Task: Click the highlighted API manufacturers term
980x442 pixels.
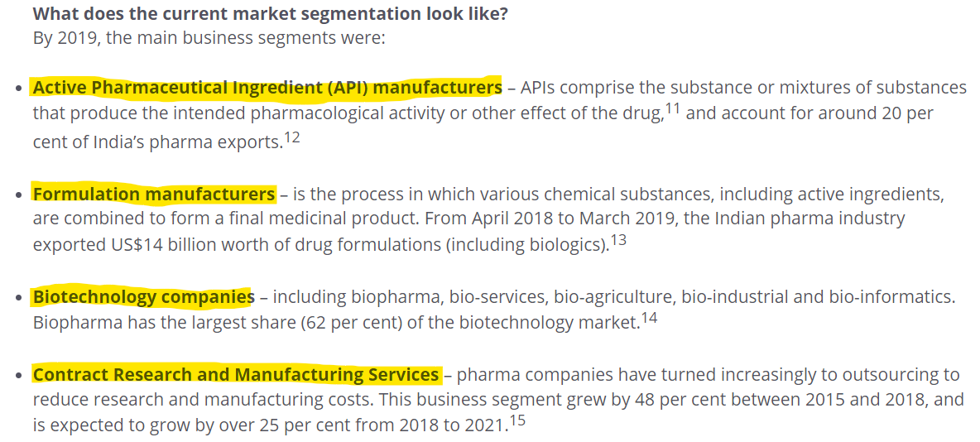Action: point(267,88)
